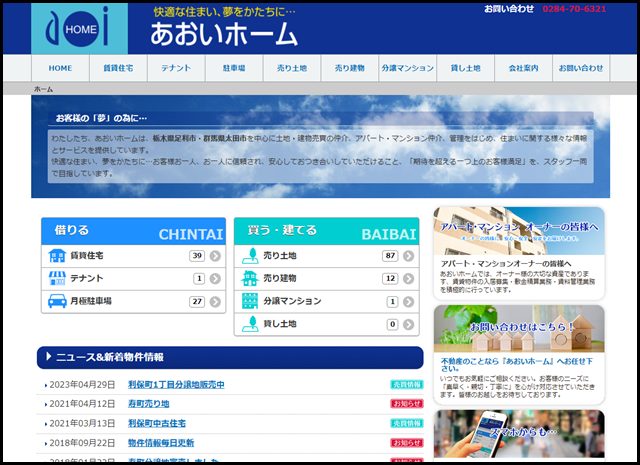Open the 分譲マンション listing row

pyautogui.click(x=327, y=302)
